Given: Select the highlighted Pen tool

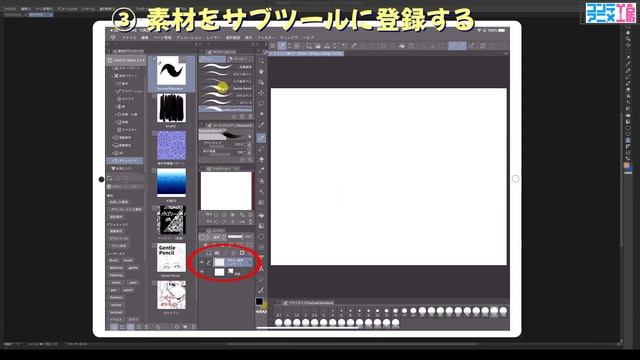Looking at the screenshot, I should [x=261, y=138].
